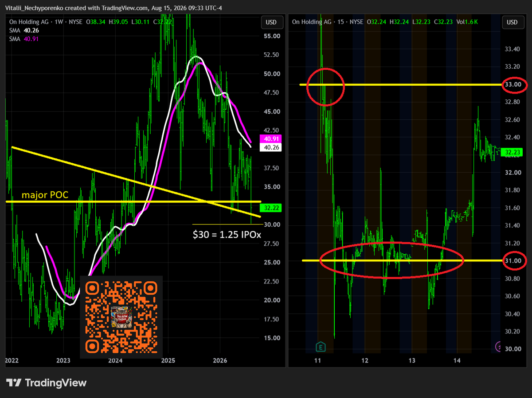
Task: Click the earnings E marker on the 15-minute chart
Action: (320, 346)
